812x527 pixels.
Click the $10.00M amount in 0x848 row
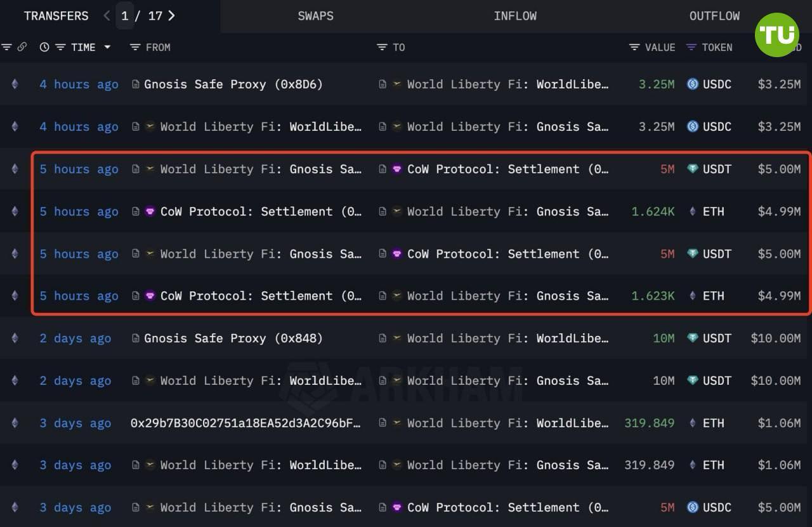point(775,338)
